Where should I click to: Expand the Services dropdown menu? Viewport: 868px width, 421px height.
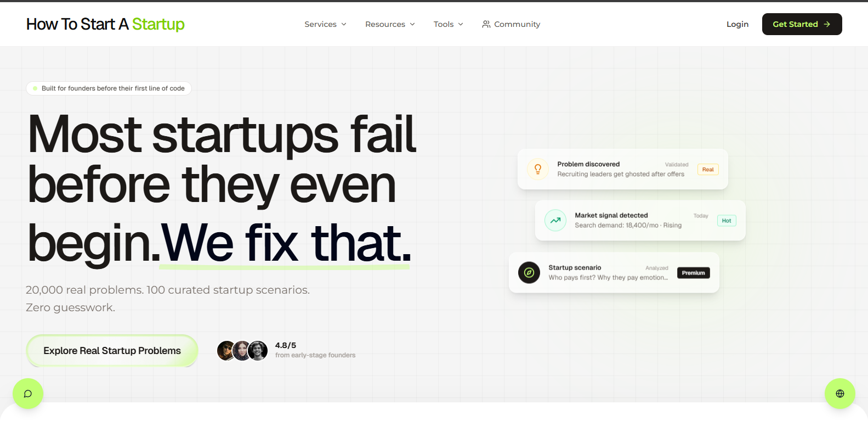click(325, 24)
